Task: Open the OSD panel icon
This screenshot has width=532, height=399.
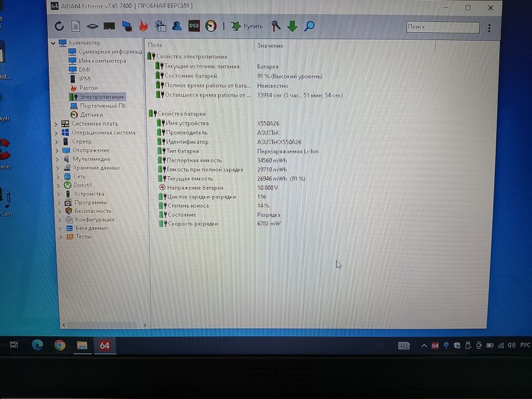Action: pos(194,26)
